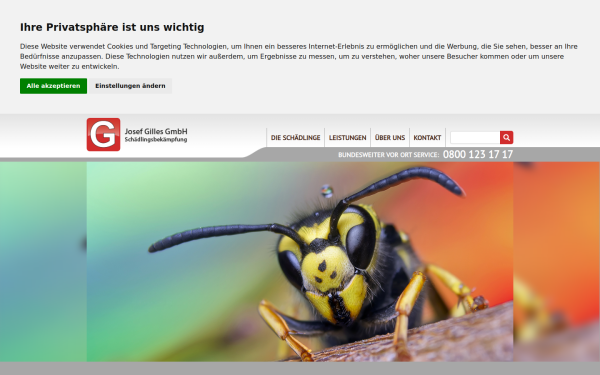Open the Kontakt menu item
The image size is (600, 375).
(427, 138)
